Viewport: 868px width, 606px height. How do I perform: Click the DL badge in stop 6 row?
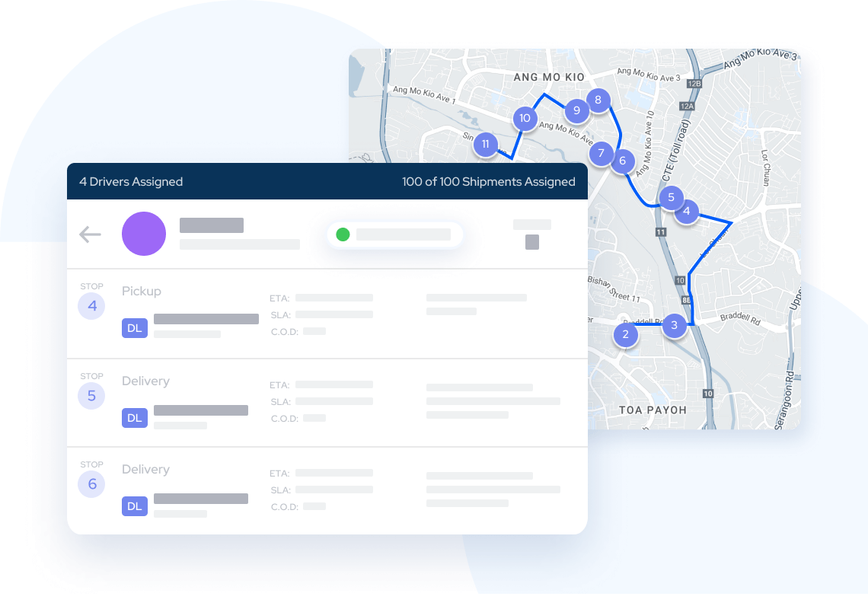(135, 506)
